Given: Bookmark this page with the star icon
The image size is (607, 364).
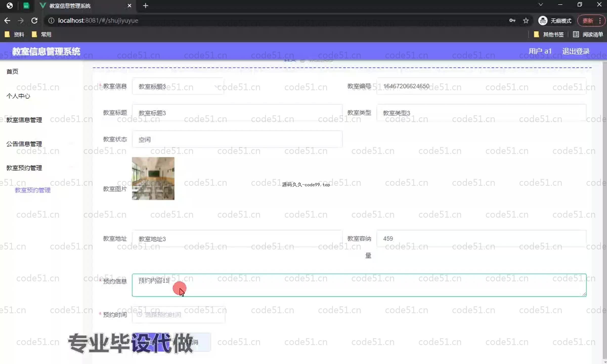Looking at the screenshot, I should click(526, 20).
